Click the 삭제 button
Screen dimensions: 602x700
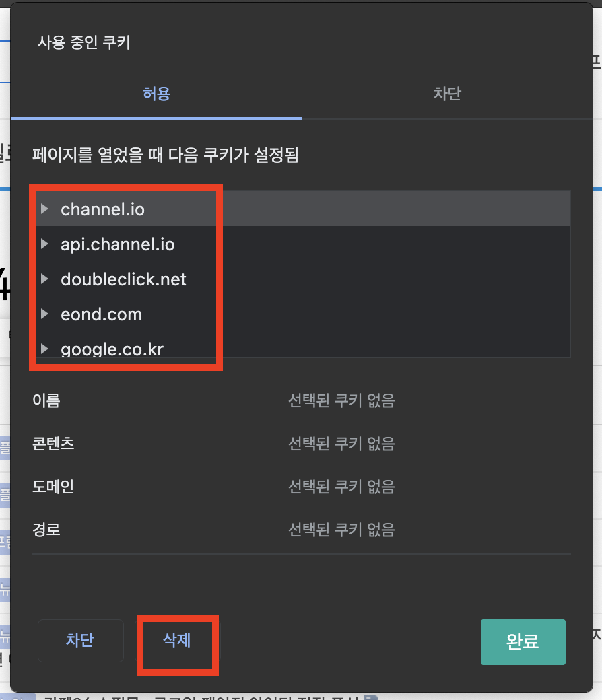tap(177, 641)
